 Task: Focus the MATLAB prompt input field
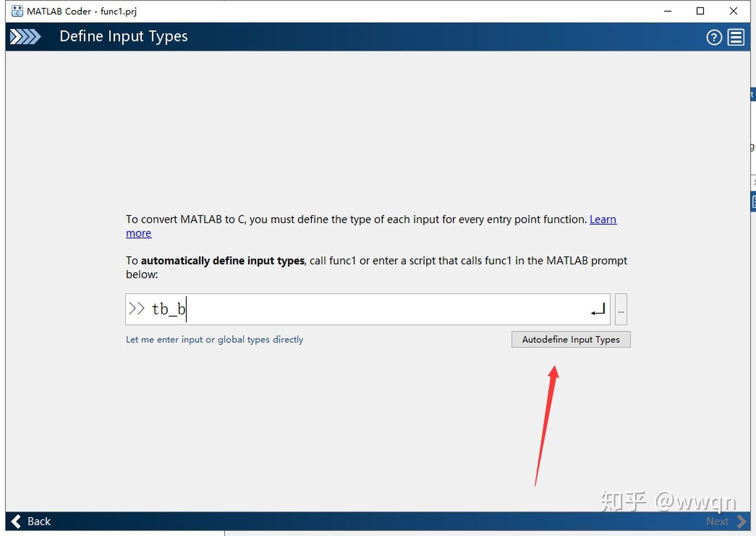[367, 310]
